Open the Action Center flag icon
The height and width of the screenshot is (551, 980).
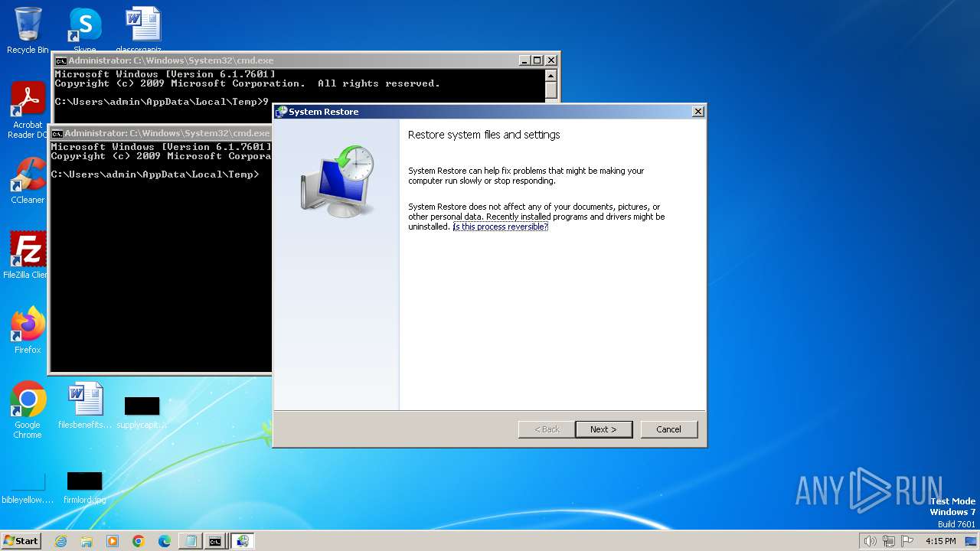[x=908, y=541]
